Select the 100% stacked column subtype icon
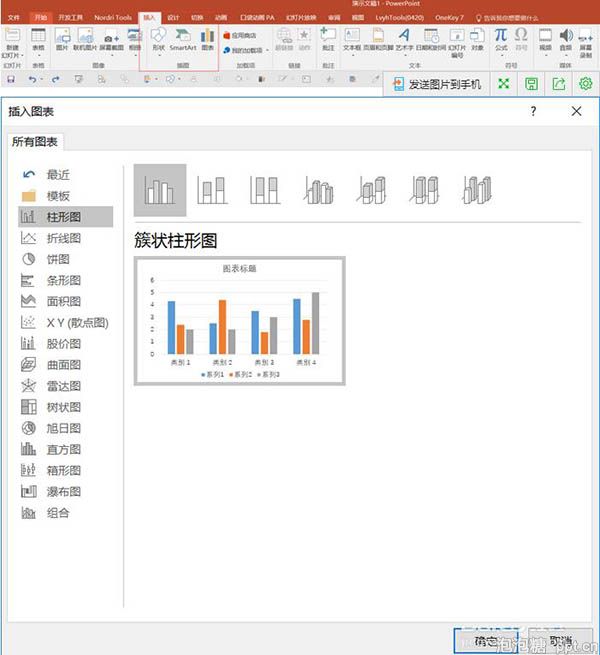This screenshot has width=600, height=655. pos(265,190)
